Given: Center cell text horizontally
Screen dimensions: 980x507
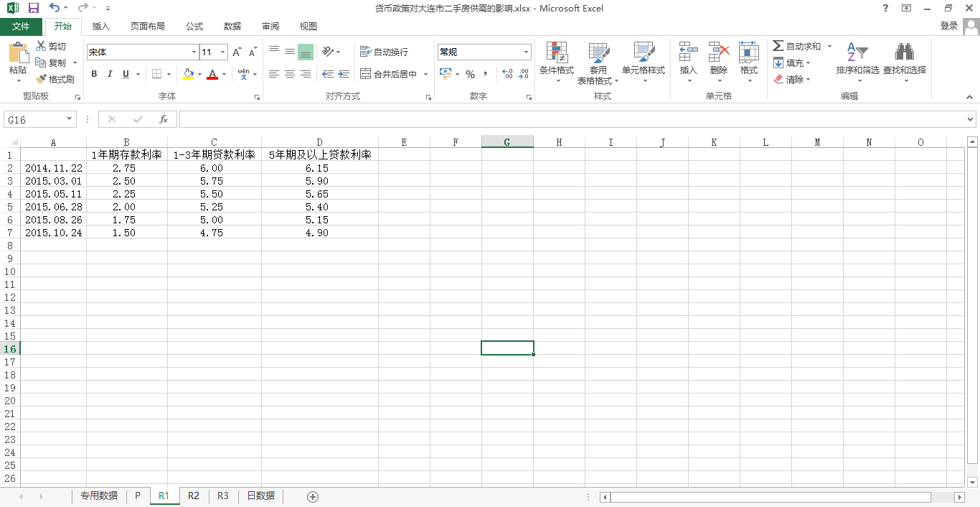Looking at the screenshot, I should click(x=290, y=74).
